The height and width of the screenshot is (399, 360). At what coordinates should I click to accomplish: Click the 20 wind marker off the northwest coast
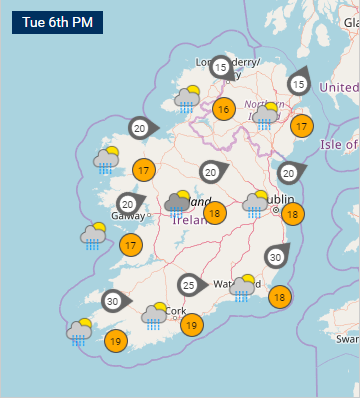(144, 128)
